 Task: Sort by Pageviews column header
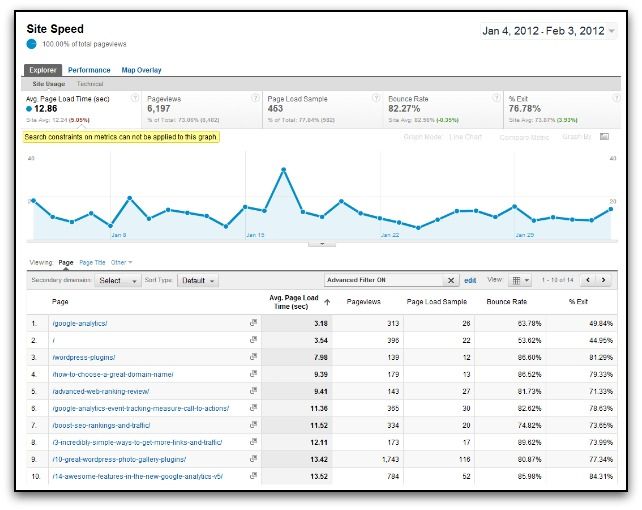364,302
